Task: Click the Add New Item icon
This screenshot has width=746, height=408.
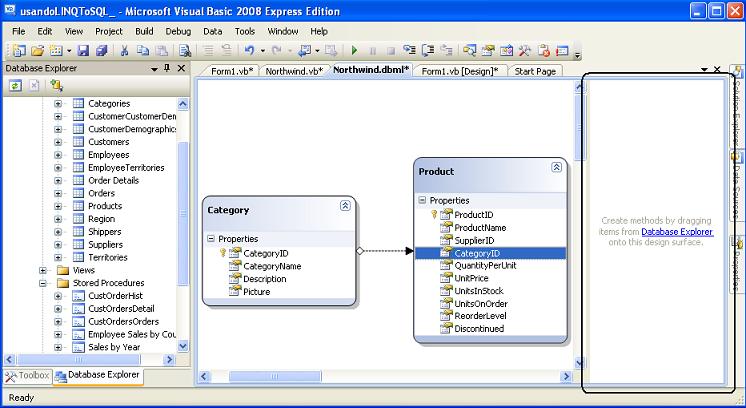Action: [56, 50]
